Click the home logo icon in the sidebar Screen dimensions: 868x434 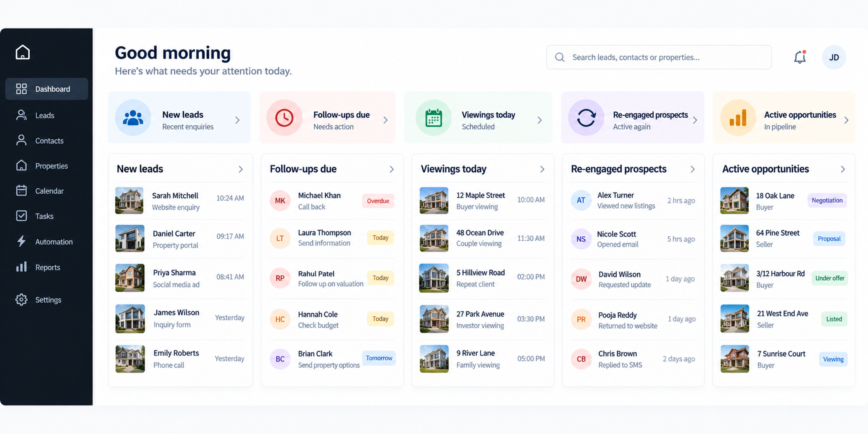point(23,52)
